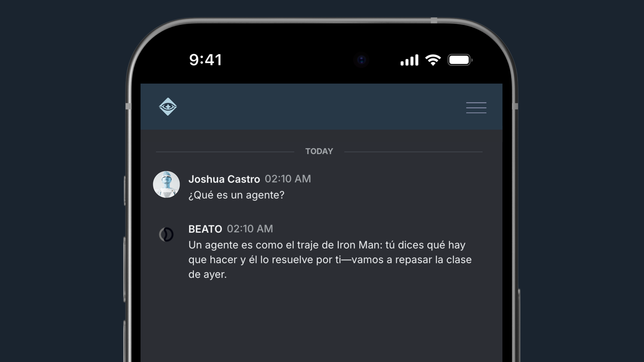Screen dimensions: 644x362
Task: Tap the diamond eye logo icon
Action: point(168,107)
